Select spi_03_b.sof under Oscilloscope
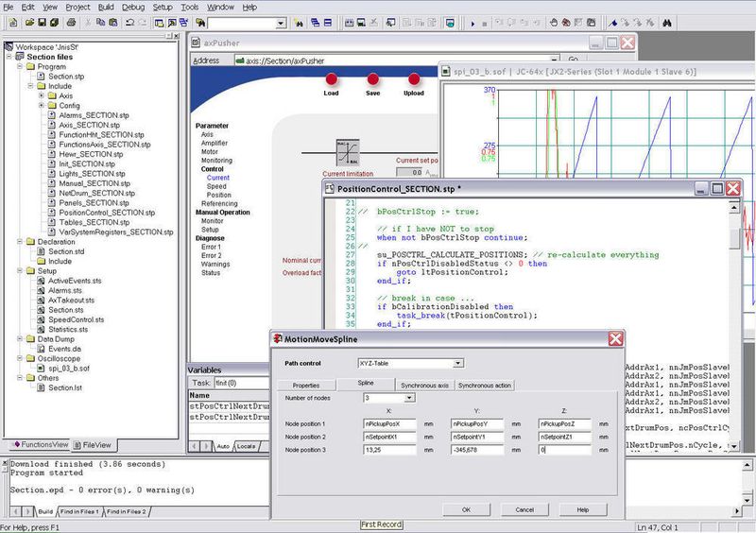 tap(68, 369)
